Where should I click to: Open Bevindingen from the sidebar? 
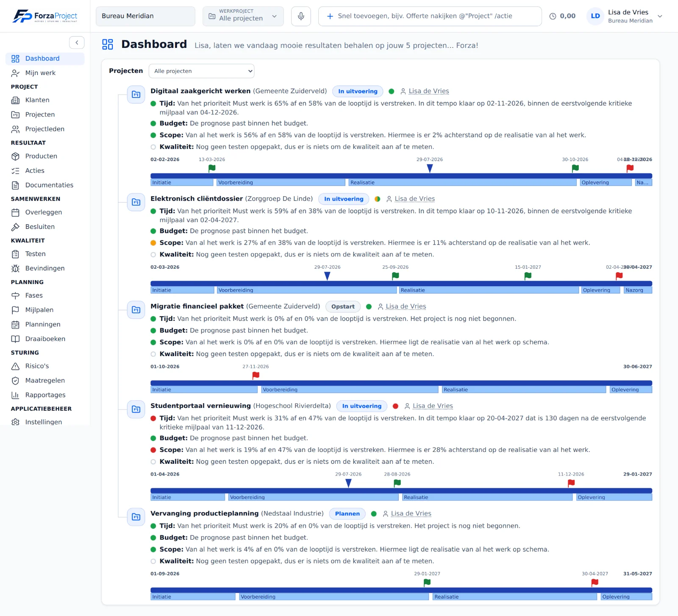coord(45,268)
